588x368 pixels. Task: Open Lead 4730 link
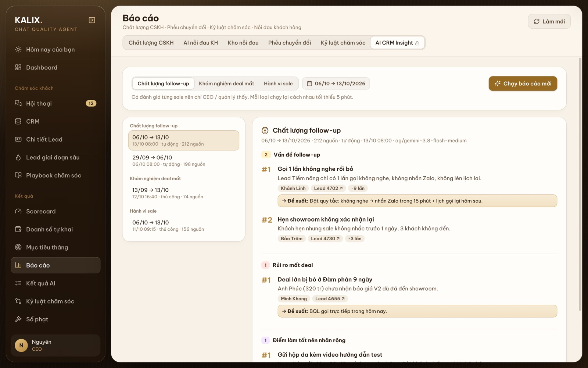[x=325, y=239]
